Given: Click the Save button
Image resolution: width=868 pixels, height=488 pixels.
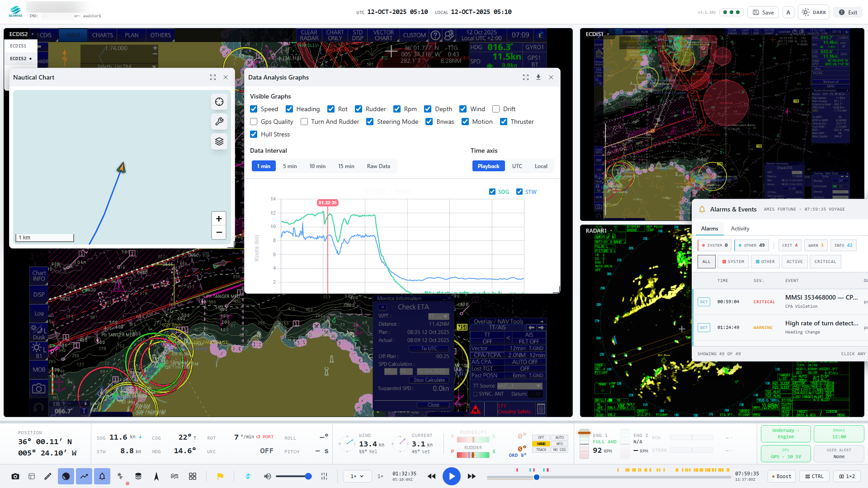Looking at the screenshot, I should [763, 12].
